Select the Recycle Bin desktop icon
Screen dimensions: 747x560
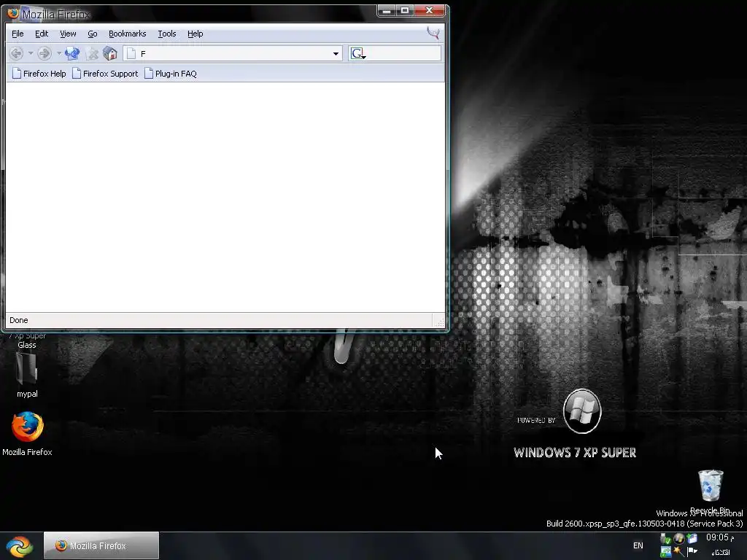point(710,492)
